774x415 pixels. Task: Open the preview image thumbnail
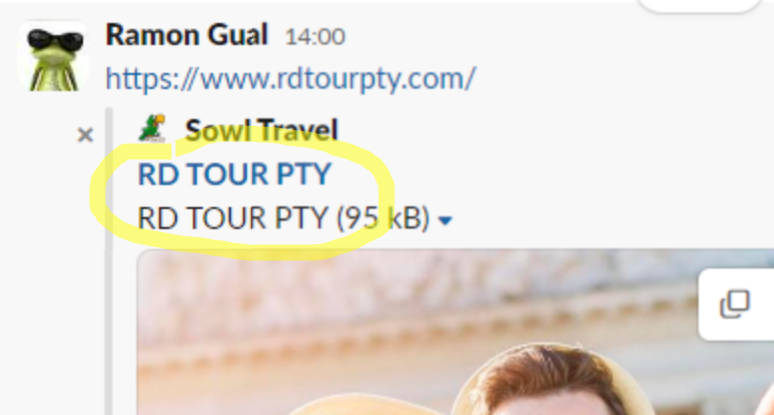pyautogui.click(x=455, y=333)
